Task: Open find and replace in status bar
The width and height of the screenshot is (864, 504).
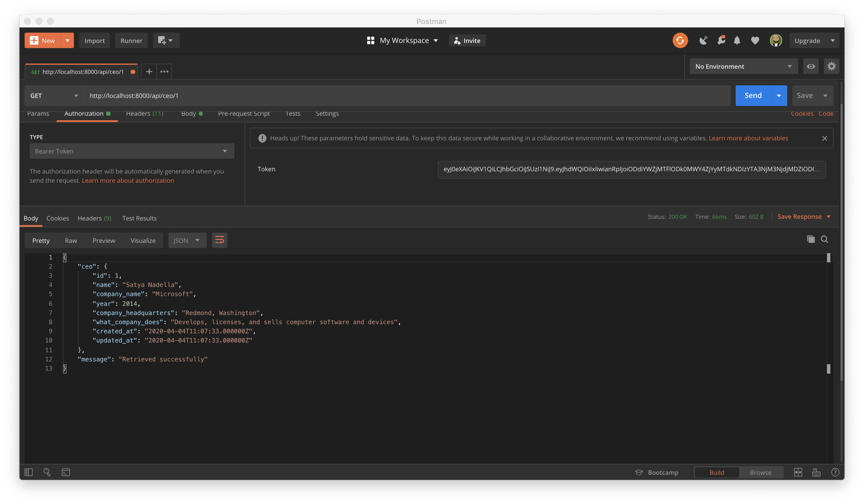Action: 47,472
